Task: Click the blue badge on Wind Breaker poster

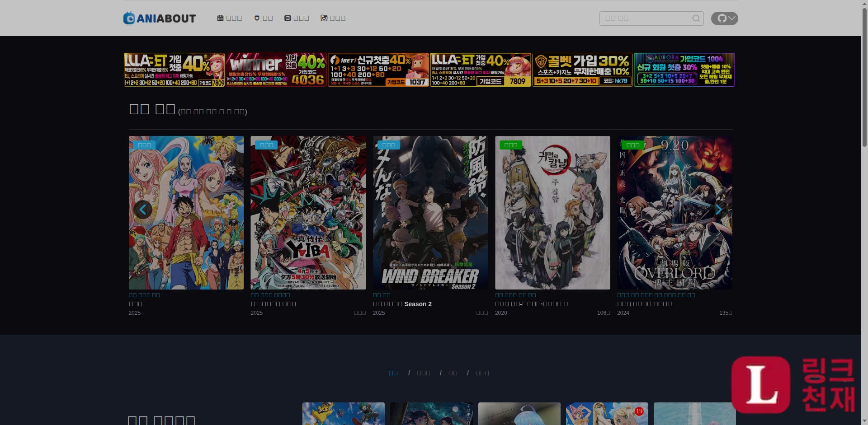Action: (389, 145)
